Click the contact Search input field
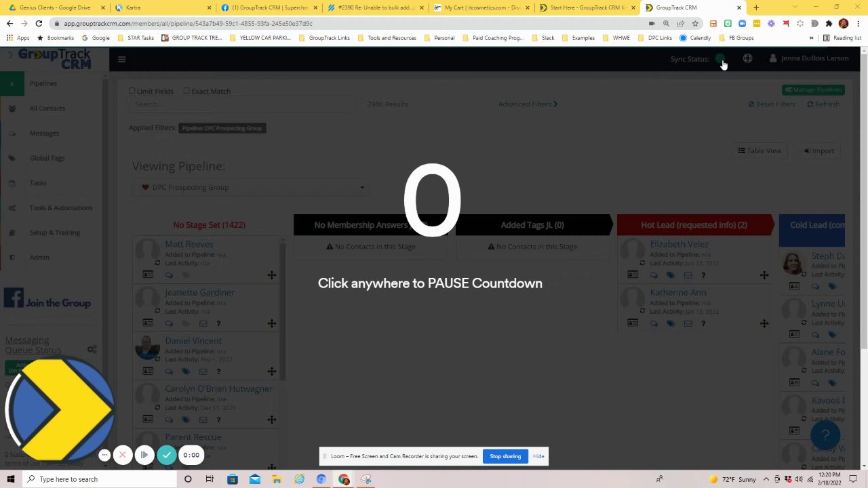 point(243,104)
